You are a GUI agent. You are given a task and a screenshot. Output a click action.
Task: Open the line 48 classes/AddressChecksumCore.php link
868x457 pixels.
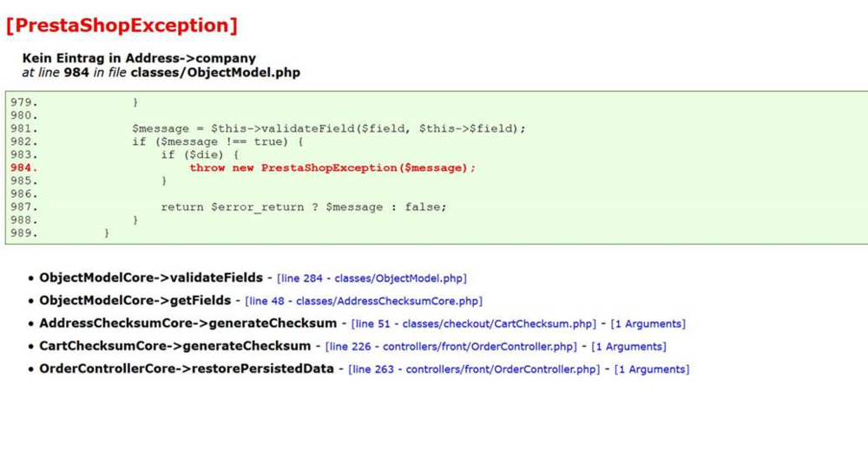[364, 301]
